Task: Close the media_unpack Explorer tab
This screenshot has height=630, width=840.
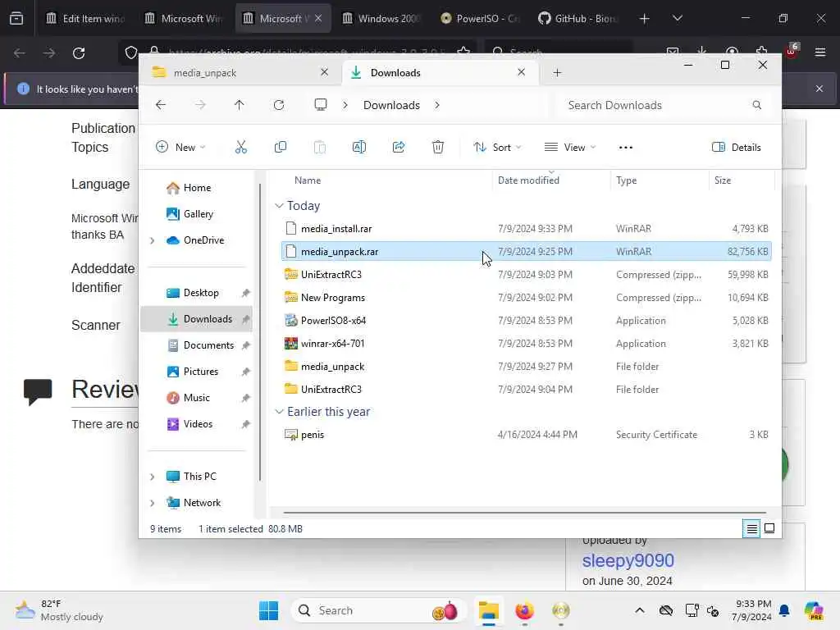Action: (x=324, y=72)
